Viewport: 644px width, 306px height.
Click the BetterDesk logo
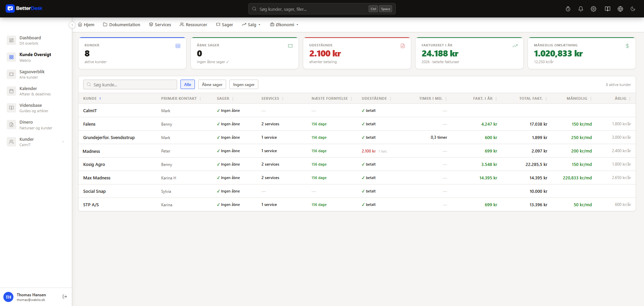[24, 8]
